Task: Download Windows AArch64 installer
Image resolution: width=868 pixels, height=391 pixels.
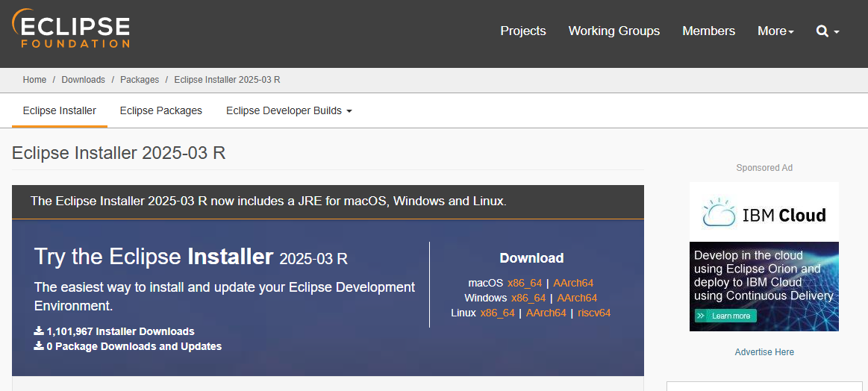Action: click(x=577, y=298)
